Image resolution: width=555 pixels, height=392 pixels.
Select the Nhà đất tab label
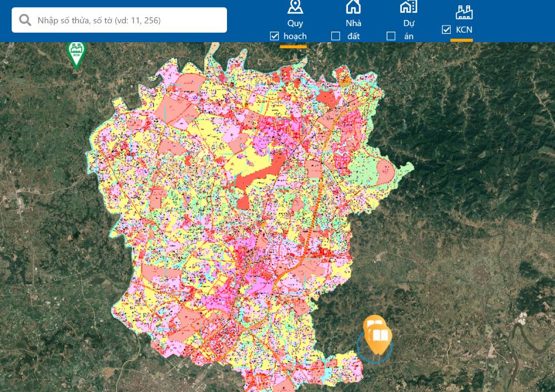pyautogui.click(x=354, y=30)
